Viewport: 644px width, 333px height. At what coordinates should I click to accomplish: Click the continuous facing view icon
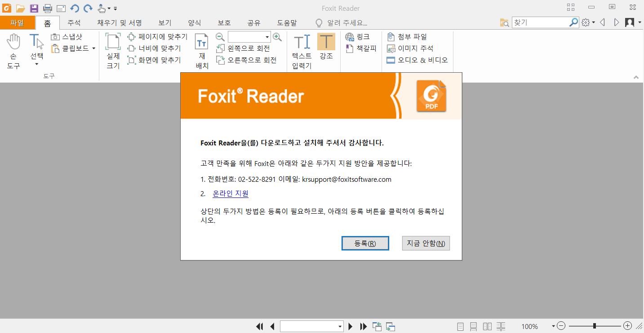[501, 326]
